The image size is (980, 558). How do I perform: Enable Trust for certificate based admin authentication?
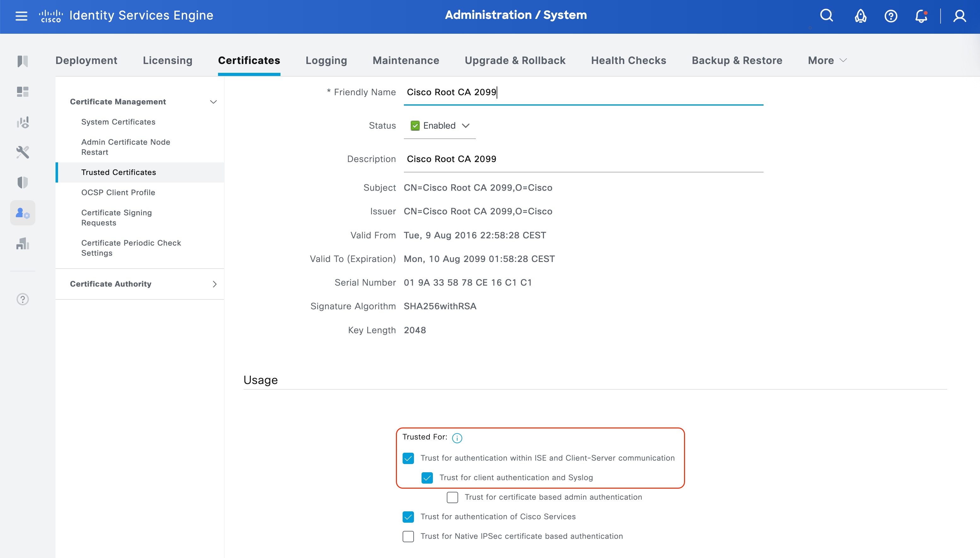[x=452, y=497]
